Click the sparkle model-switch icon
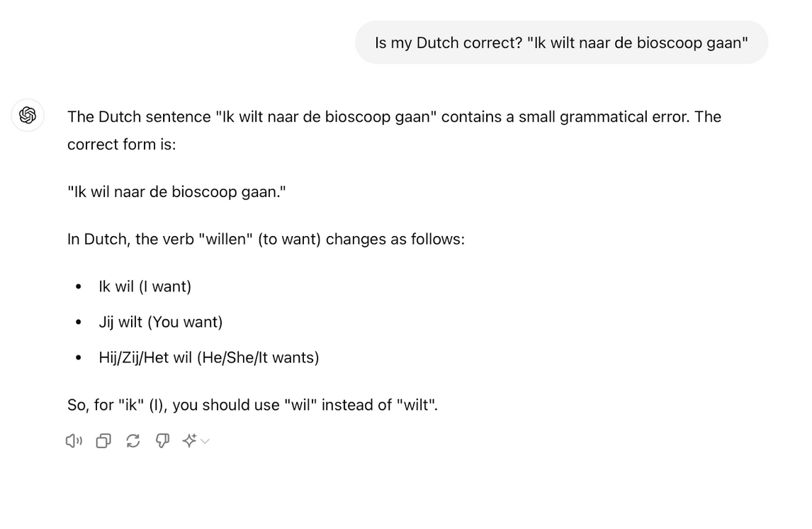Screen dimensions: 812x529 coord(188,440)
